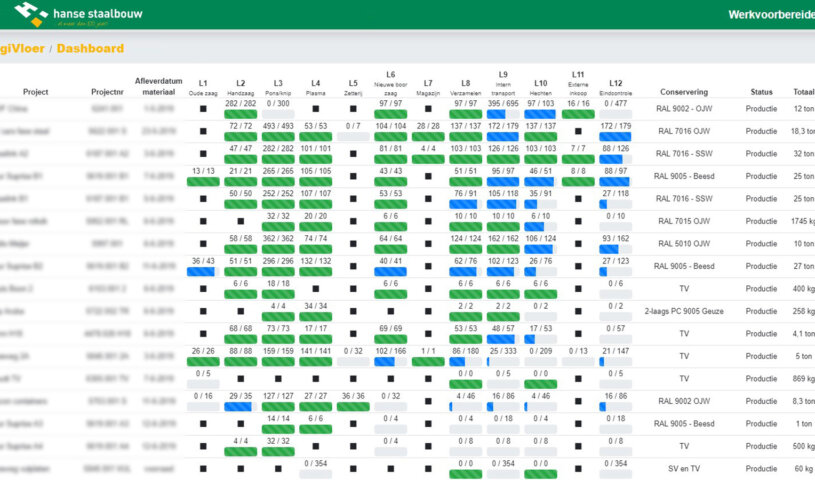Select the L1 Oude zaag column header
The width and height of the screenshot is (815, 480).
[x=203, y=87]
